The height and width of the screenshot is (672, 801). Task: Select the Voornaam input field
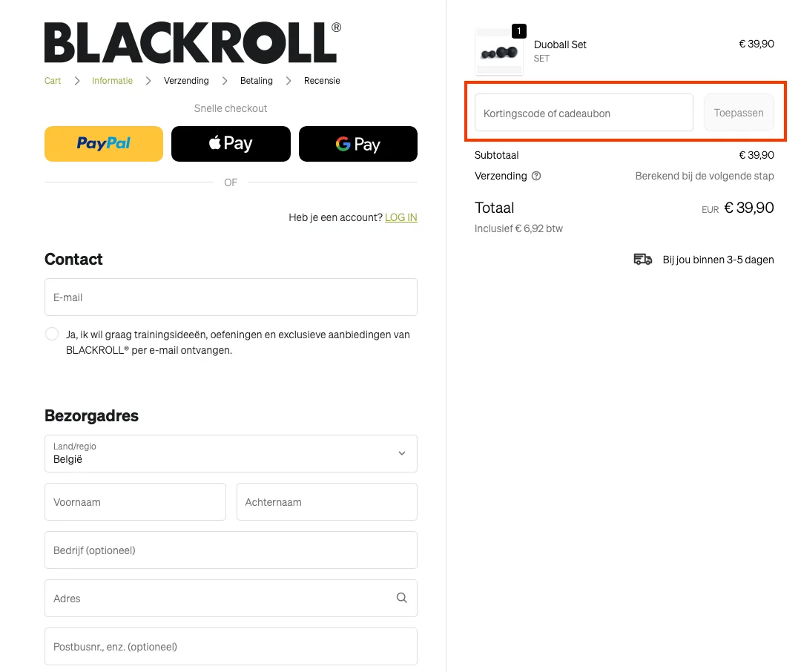[135, 501]
